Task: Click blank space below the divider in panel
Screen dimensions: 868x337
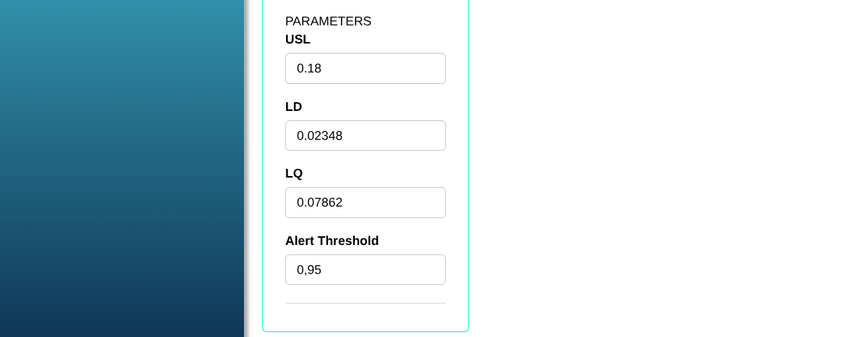Action: 365,317
